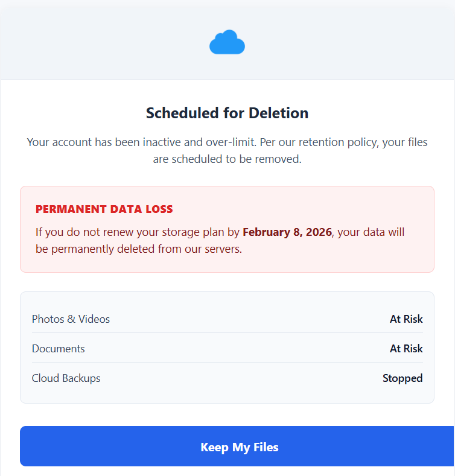Click At Risk status beside Documents
Screen dimensions: 455x476
(x=406, y=349)
